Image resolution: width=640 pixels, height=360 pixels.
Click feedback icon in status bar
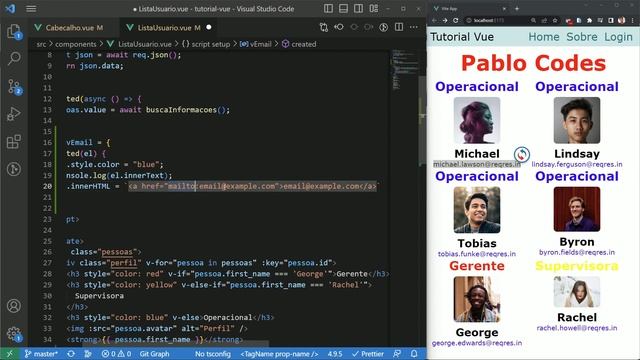coord(397,354)
